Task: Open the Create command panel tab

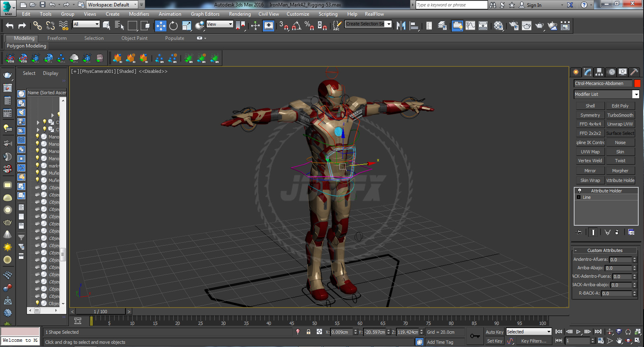Action: coord(576,72)
